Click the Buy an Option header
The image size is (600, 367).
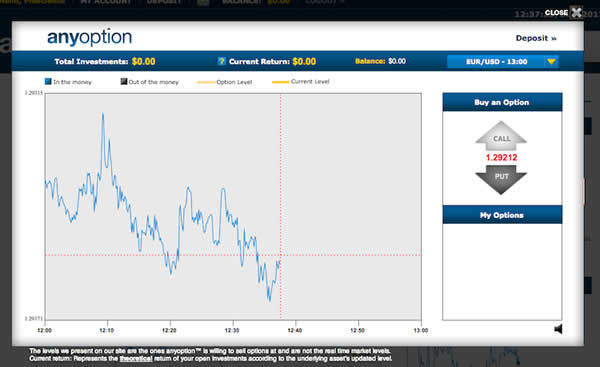[x=502, y=102]
